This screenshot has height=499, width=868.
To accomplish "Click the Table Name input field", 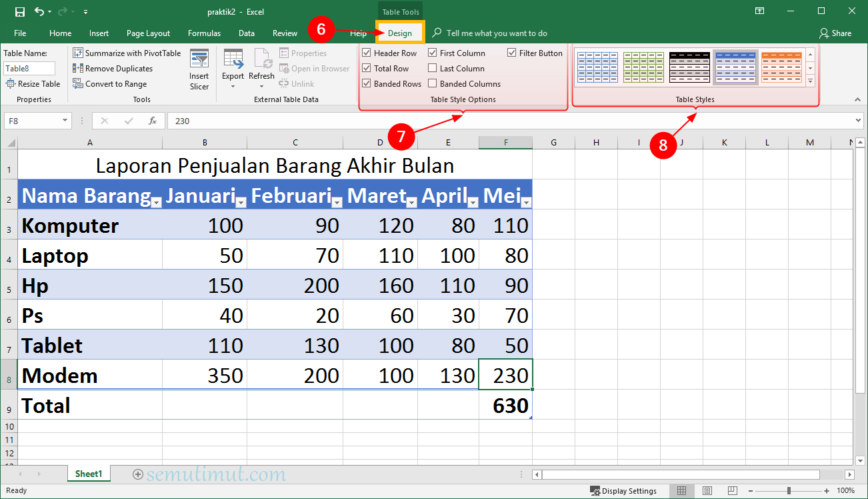I will (x=29, y=68).
